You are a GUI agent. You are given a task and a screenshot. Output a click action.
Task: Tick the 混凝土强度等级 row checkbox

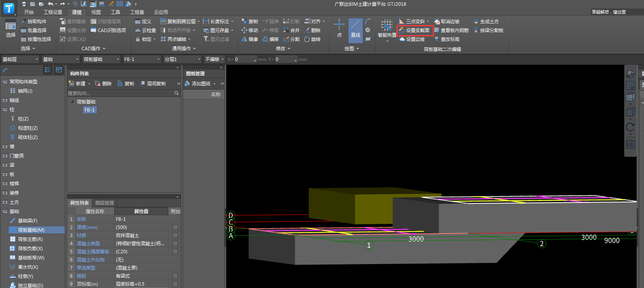pos(175,251)
